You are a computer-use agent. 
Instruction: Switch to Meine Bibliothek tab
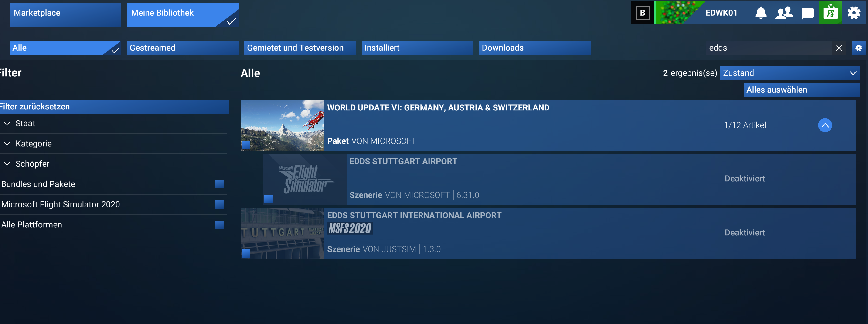[x=183, y=15]
